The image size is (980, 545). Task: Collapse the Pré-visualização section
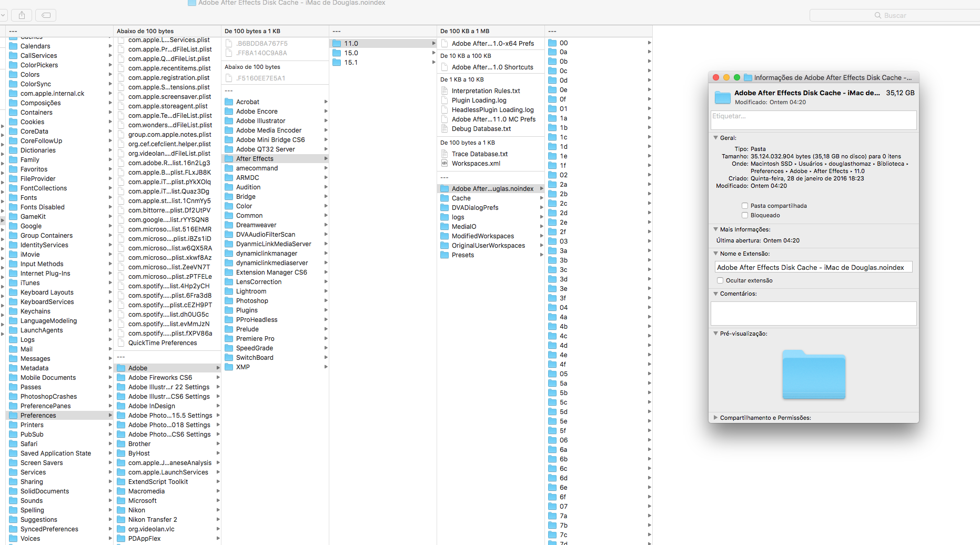[716, 334]
